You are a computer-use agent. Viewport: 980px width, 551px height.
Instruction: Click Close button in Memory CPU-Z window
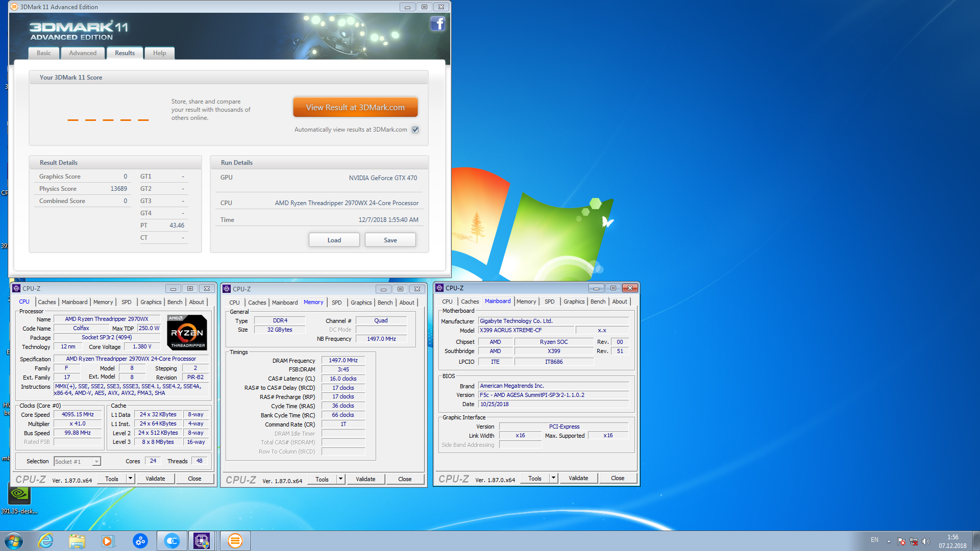405,479
